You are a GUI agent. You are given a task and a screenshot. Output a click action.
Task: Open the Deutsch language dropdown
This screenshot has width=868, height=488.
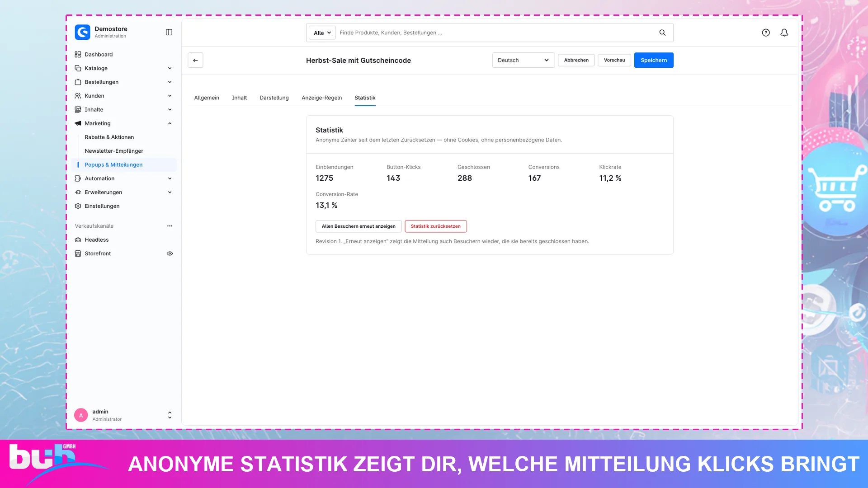click(x=523, y=60)
